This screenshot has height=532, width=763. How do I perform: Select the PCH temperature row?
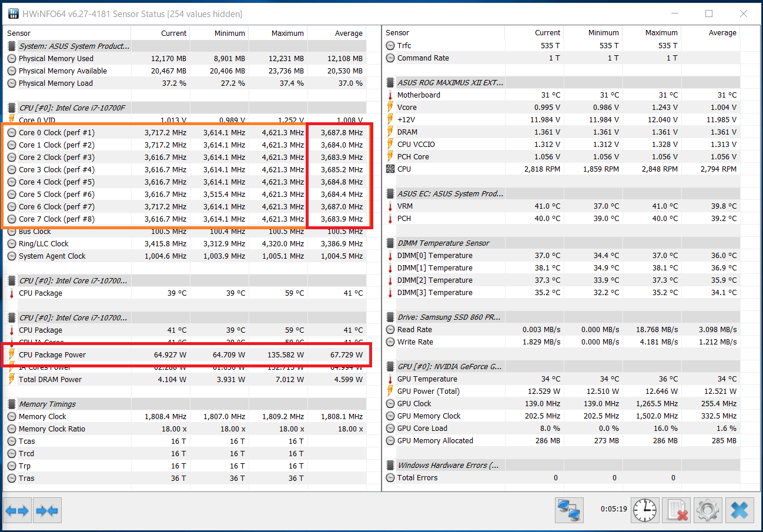coord(561,218)
